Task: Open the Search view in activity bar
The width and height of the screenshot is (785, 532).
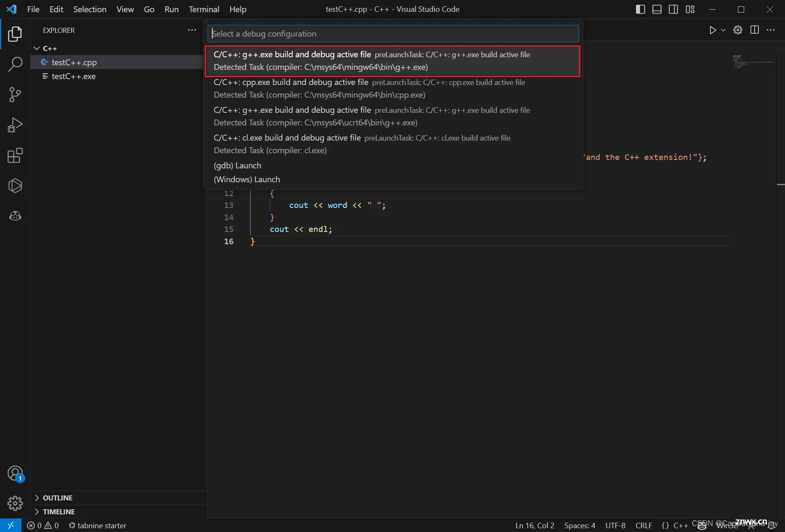Action: [15, 64]
